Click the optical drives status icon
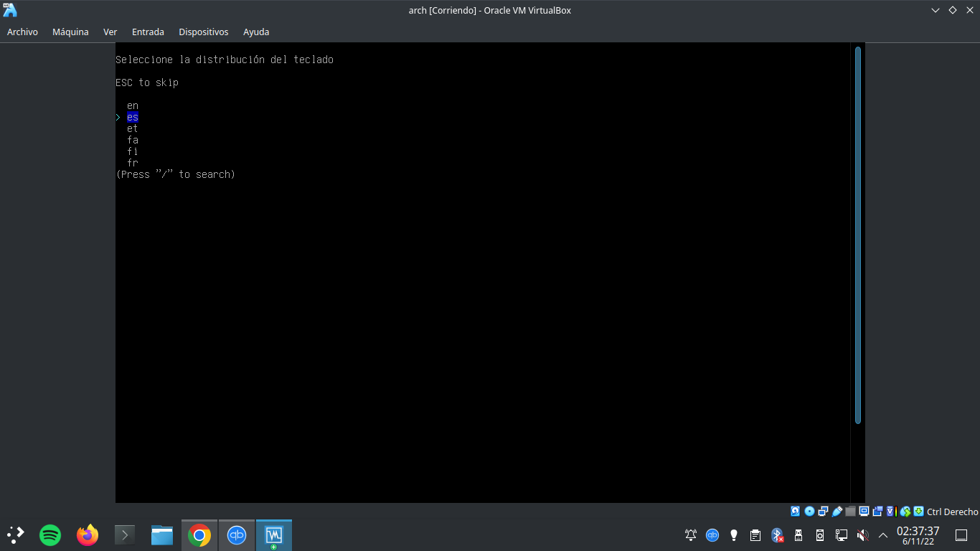The image size is (980, 551). click(x=809, y=512)
